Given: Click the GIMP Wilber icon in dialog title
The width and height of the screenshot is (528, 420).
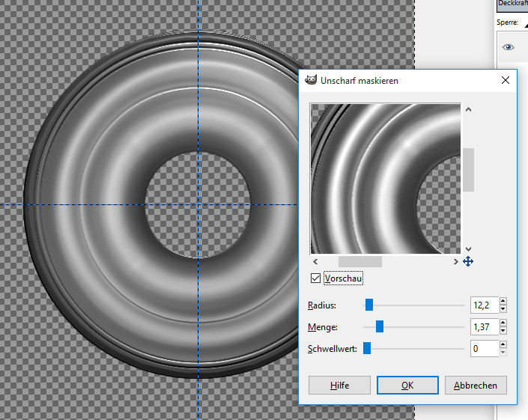Looking at the screenshot, I should point(311,80).
